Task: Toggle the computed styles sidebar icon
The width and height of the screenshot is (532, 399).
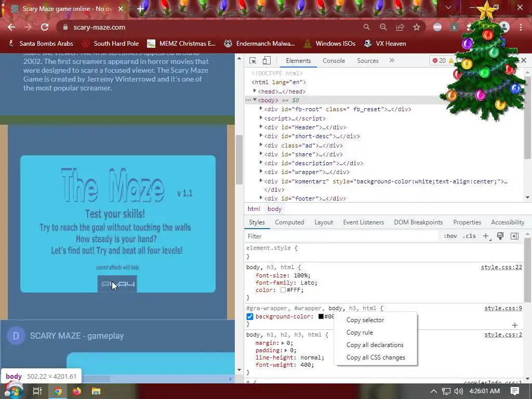Action: (x=514, y=236)
